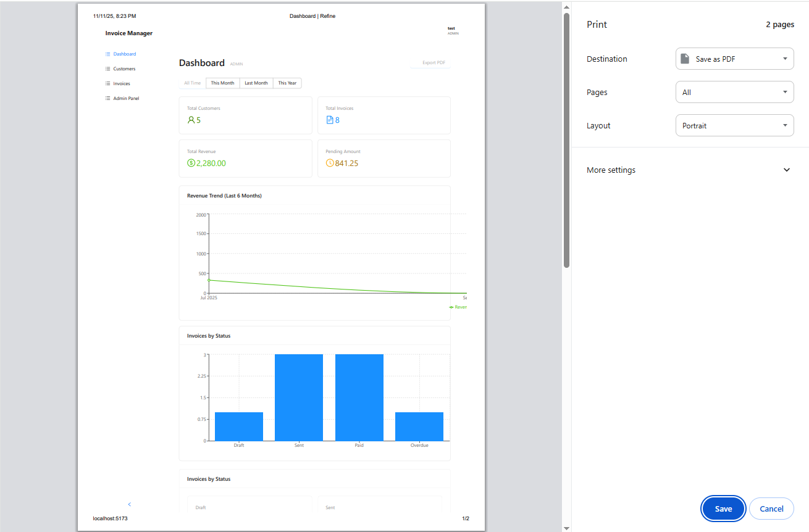The image size is (809, 532).
Task: Click the Invoices list icon in sidebar
Action: pos(107,84)
